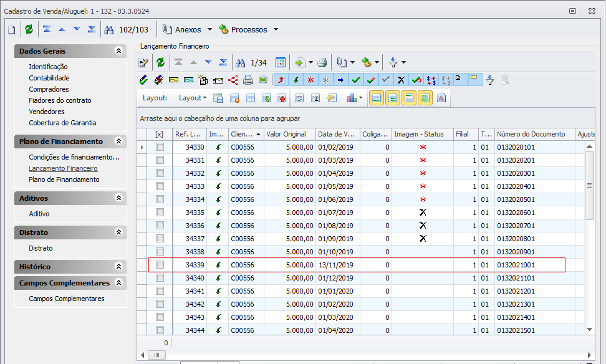This screenshot has height=364, width=606.
Task: Click the grid's vertical scrollbar thumb
Action: (x=589, y=186)
